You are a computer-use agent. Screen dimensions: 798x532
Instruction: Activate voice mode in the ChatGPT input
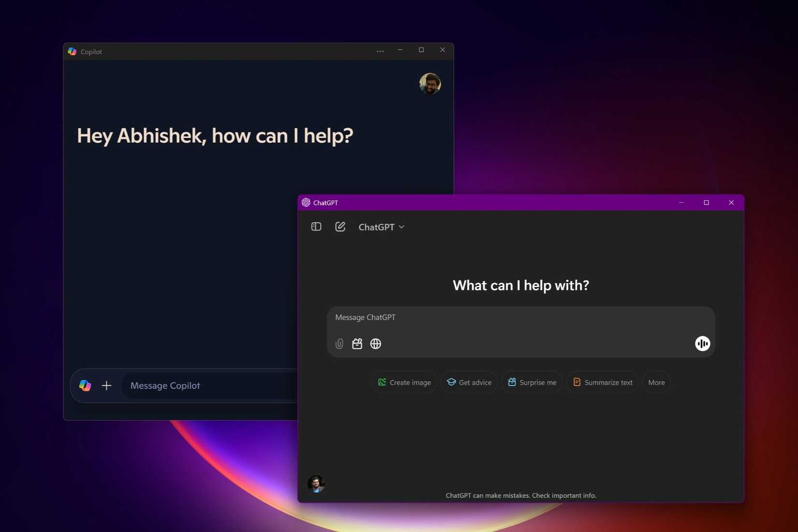click(702, 343)
